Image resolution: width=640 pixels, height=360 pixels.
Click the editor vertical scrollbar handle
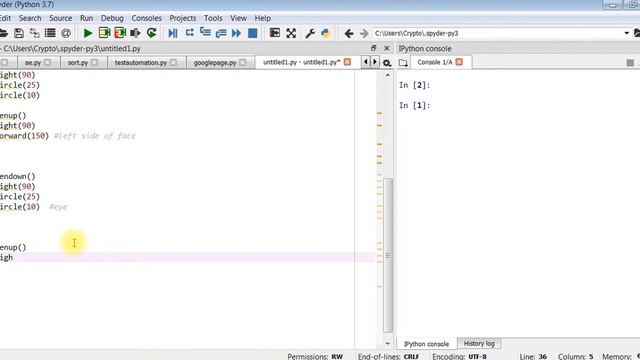coord(388,255)
